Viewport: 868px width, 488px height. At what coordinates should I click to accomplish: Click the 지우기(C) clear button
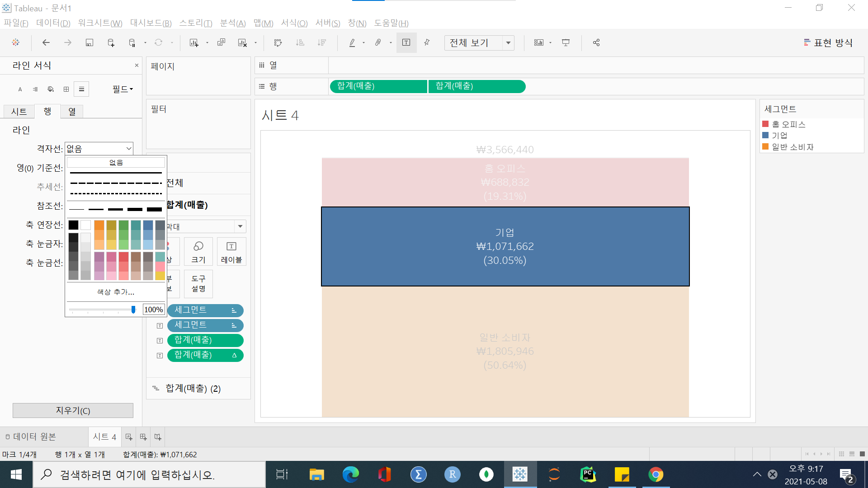coord(73,410)
